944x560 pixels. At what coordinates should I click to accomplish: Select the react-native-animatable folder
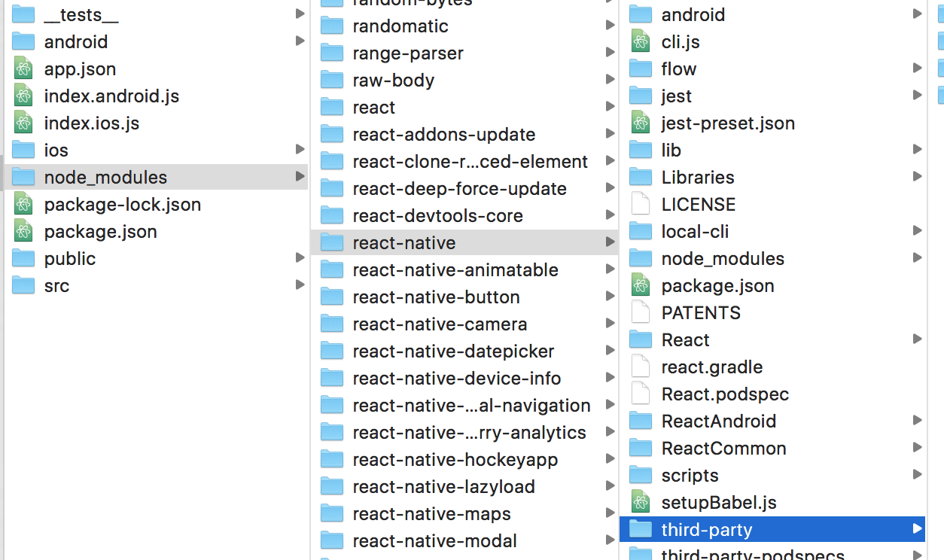pos(464,270)
